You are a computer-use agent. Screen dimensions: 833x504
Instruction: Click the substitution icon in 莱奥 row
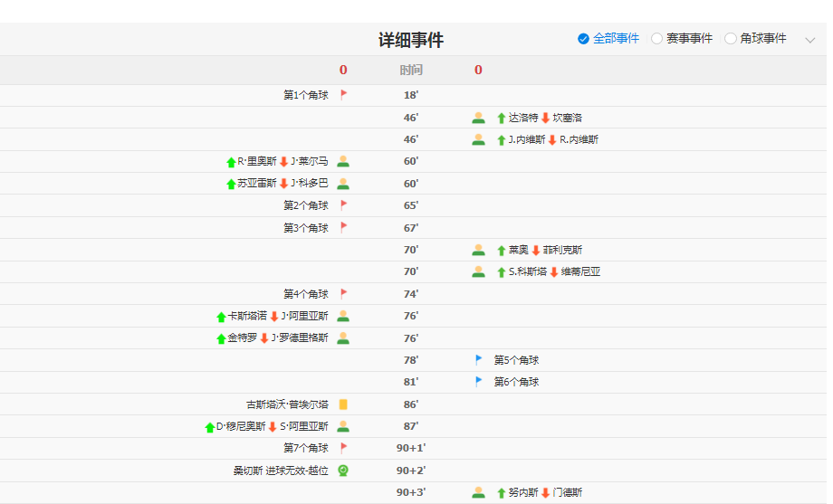479,250
